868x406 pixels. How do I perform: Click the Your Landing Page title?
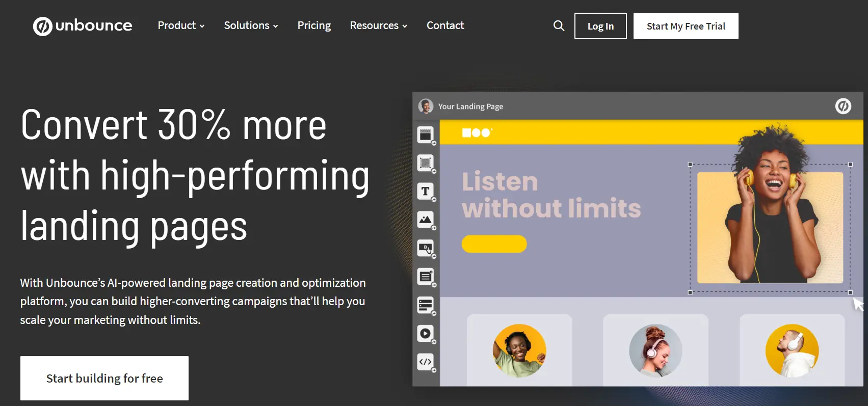tap(470, 106)
